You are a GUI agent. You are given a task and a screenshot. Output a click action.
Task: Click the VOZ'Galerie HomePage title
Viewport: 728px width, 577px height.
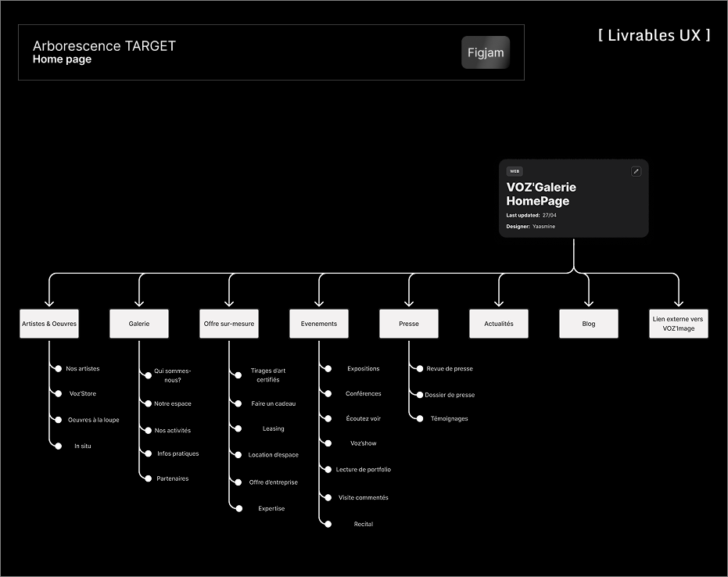point(541,194)
